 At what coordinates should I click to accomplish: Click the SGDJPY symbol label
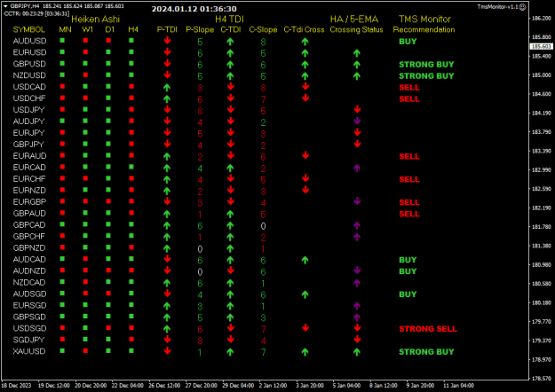(28, 340)
